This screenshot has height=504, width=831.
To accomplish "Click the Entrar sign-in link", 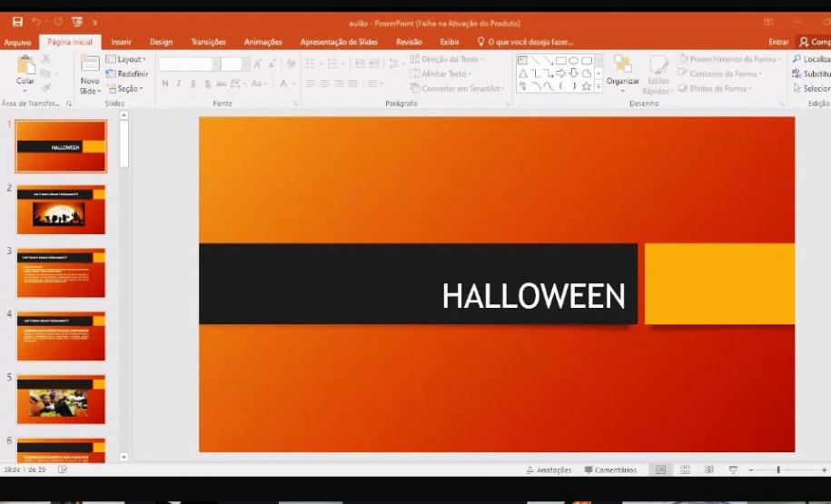I will [x=778, y=42].
